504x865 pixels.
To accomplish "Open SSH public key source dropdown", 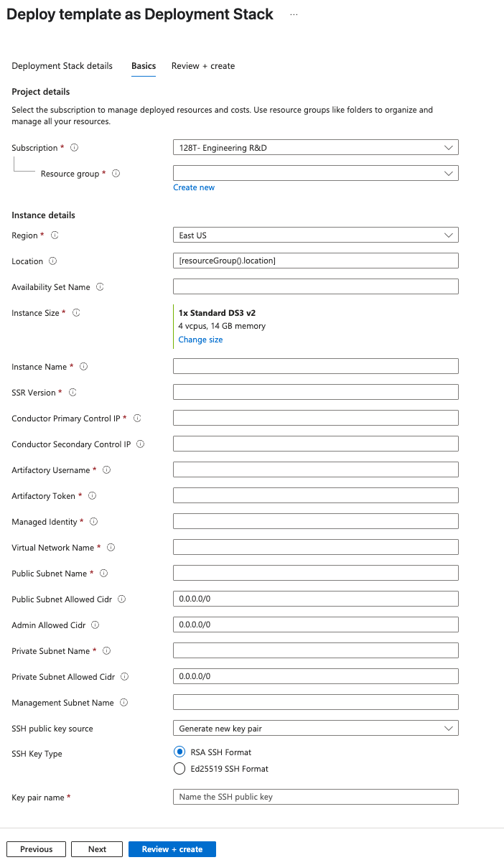I will point(315,729).
